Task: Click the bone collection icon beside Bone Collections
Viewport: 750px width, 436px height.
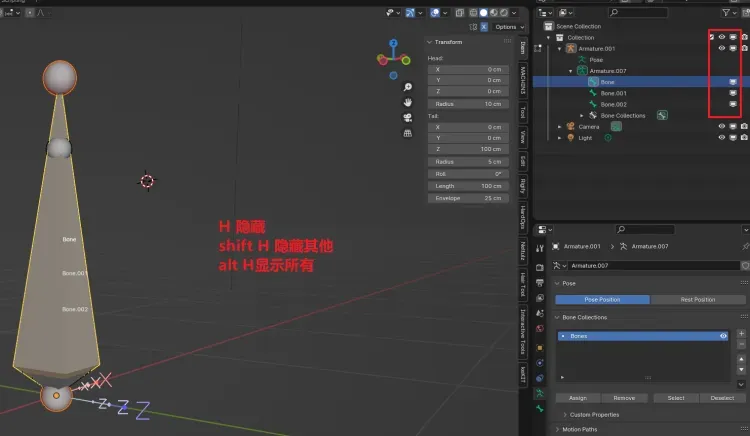Action: pos(662,115)
